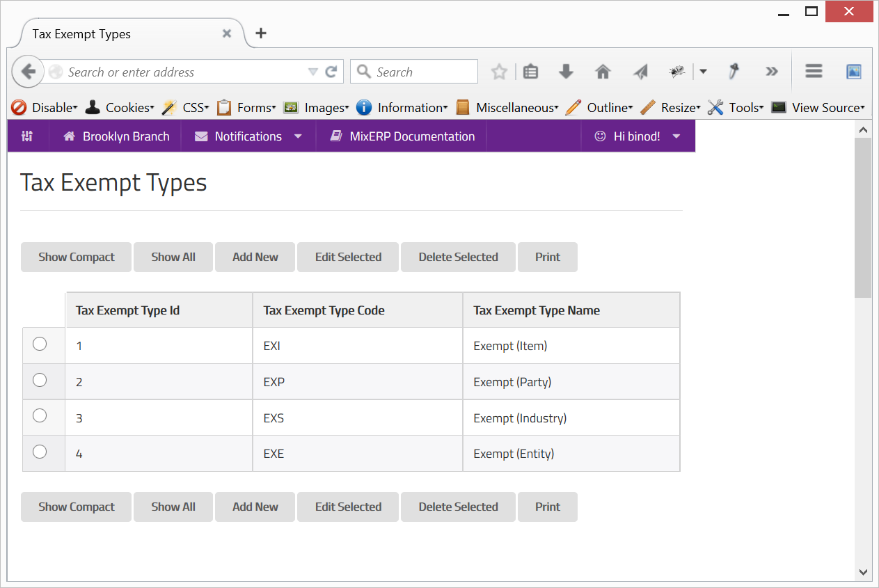Select the Exempt (Party) row radio button

point(40,380)
